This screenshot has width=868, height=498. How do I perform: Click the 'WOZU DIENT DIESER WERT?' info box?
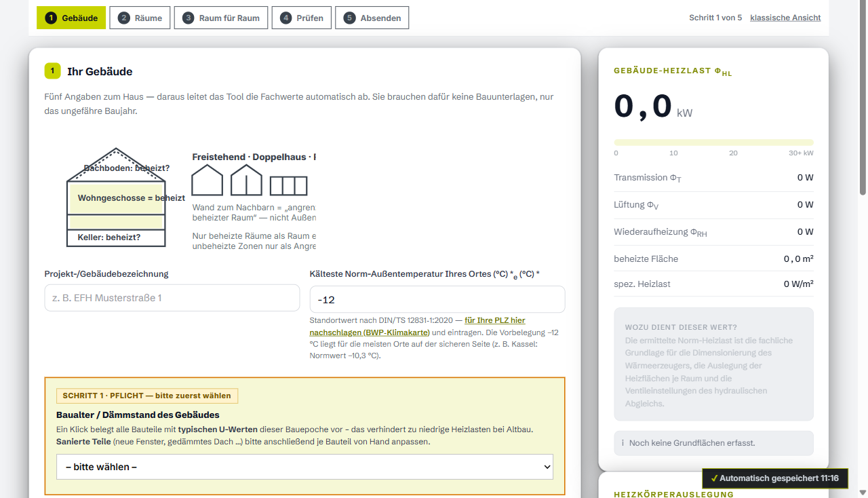713,364
